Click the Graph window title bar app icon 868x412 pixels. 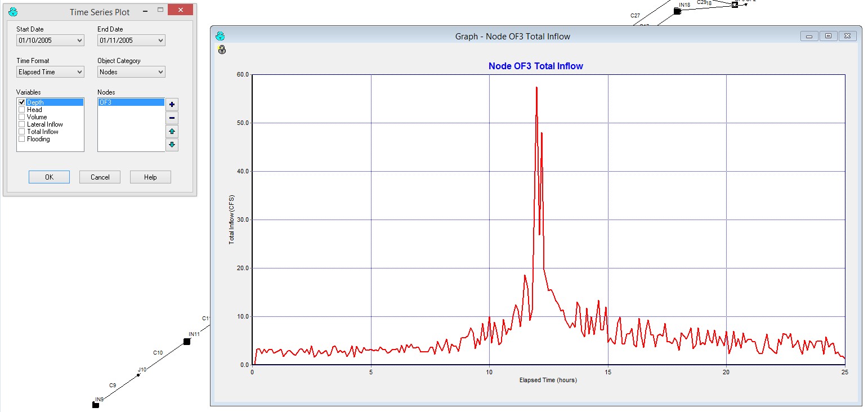[x=221, y=36]
